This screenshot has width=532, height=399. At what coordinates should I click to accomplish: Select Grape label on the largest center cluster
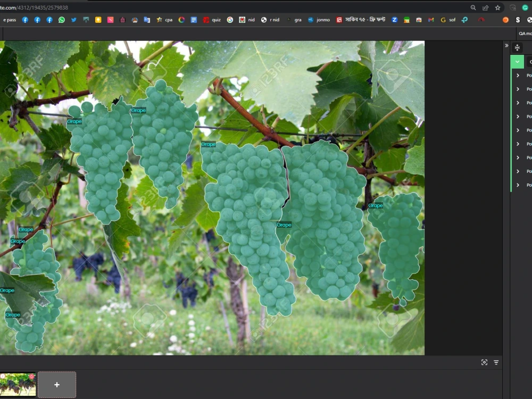pyautogui.click(x=284, y=225)
